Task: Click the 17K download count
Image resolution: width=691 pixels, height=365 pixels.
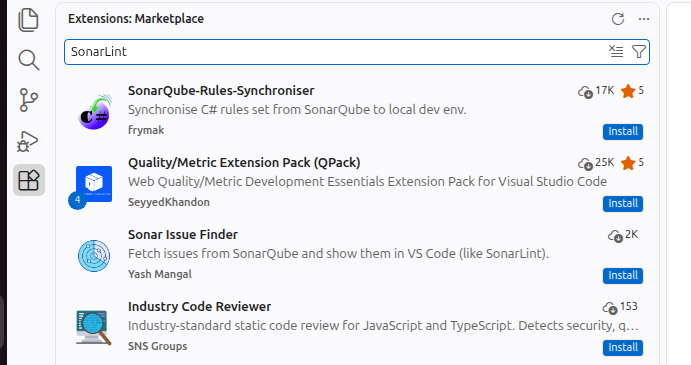Action: coord(596,91)
